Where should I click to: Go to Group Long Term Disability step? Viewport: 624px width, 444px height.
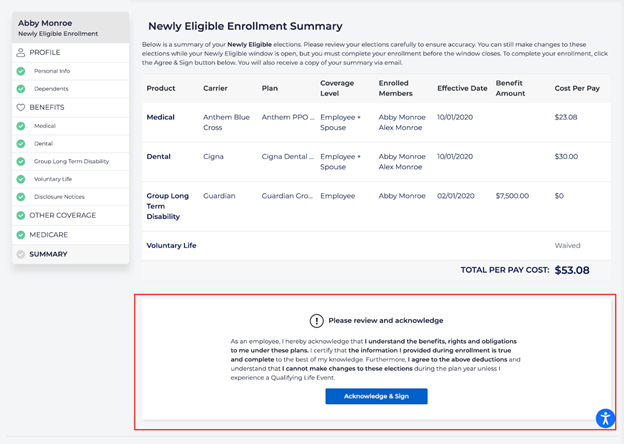[71, 161]
